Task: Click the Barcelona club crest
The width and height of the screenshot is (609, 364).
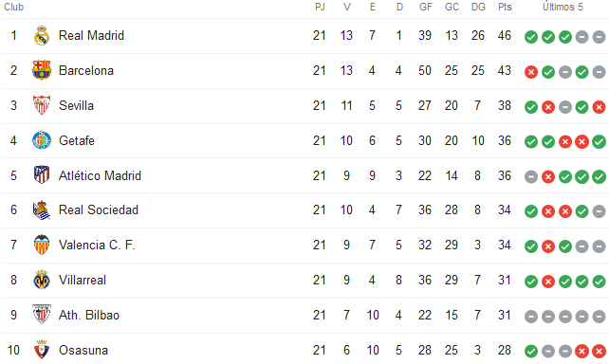Action: pyautogui.click(x=42, y=70)
